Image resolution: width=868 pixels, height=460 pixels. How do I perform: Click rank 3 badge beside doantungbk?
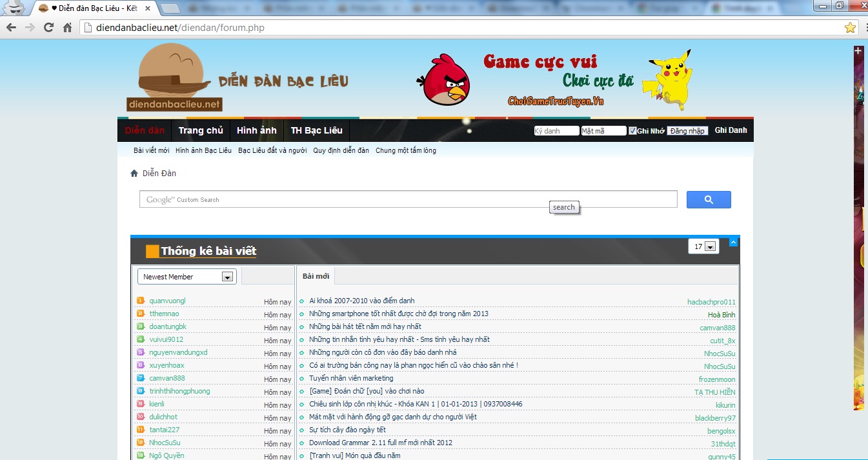(x=141, y=326)
